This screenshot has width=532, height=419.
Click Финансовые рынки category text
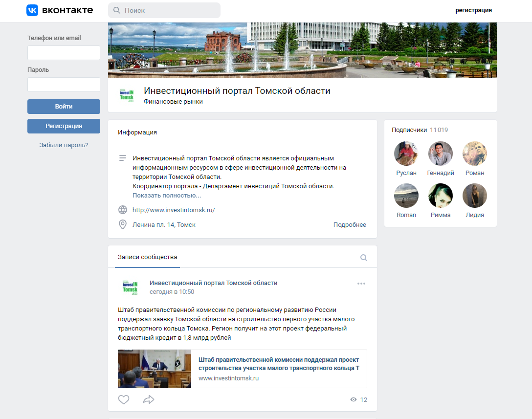coord(173,101)
